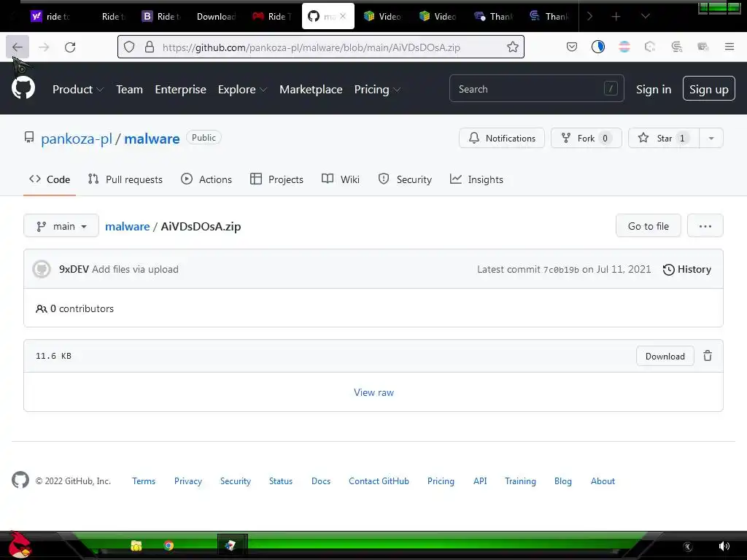The width and height of the screenshot is (747, 560).
Task: Open the repository Security tab
Action: click(x=405, y=179)
